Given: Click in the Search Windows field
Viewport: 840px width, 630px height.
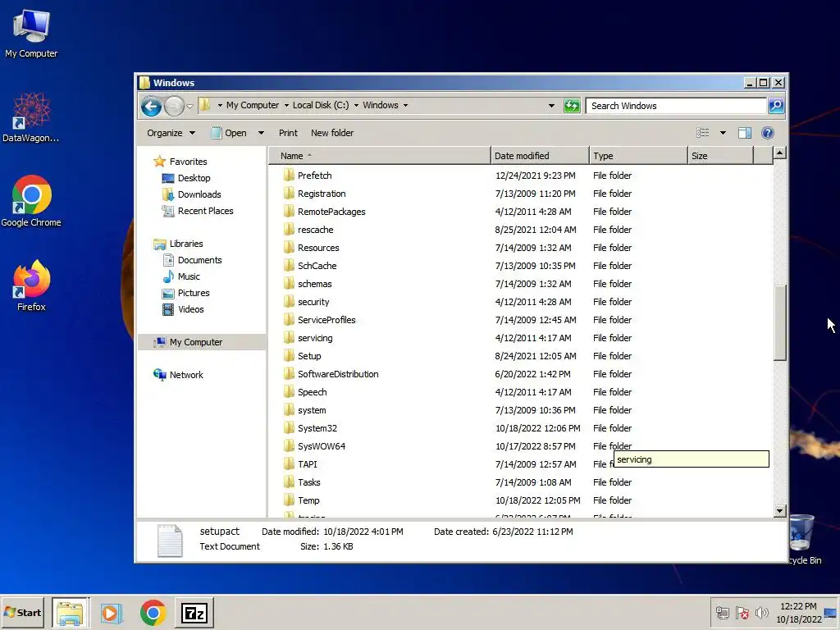Looking at the screenshot, I should pyautogui.click(x=676, y=106).
